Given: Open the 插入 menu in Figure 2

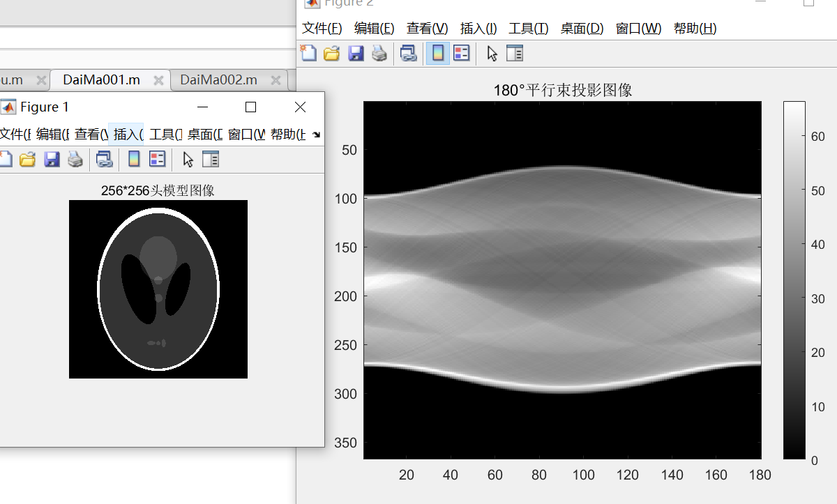Looking at the screenshot, I should (478, 29).
